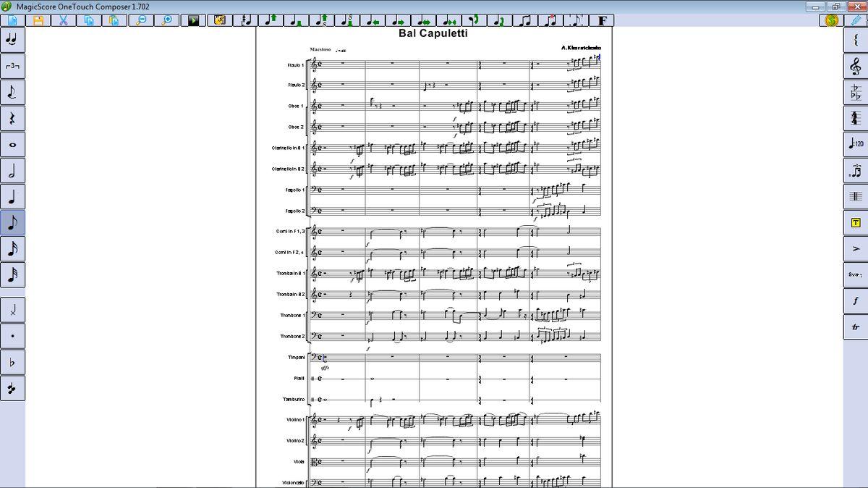868x488 pixels.
Task: Zoom out of the score
Action: [142, 20]
